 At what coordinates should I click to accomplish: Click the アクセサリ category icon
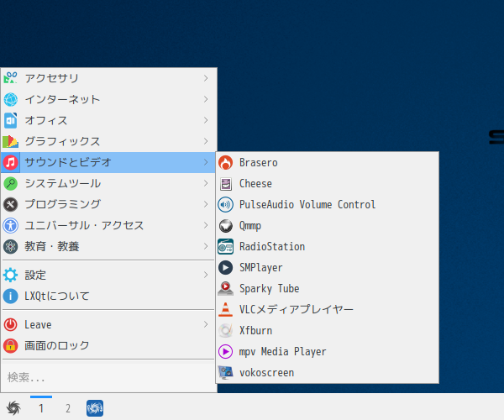(x=11, y=78)
